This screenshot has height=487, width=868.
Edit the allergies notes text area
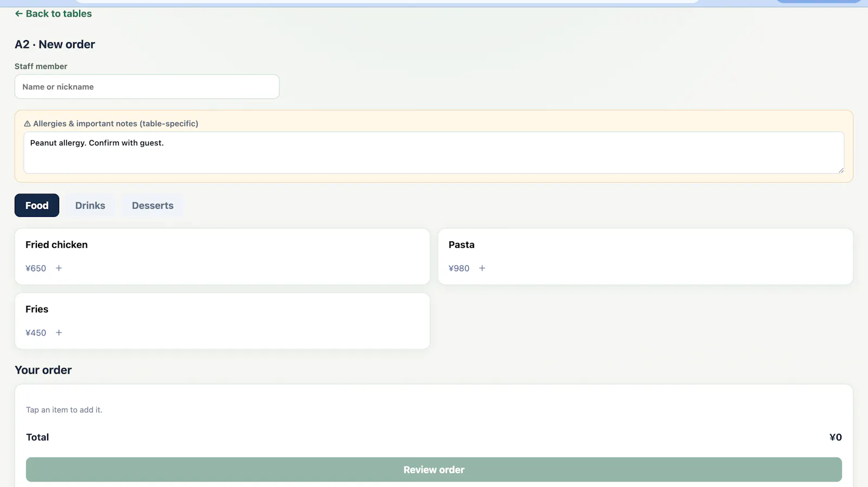434,152
